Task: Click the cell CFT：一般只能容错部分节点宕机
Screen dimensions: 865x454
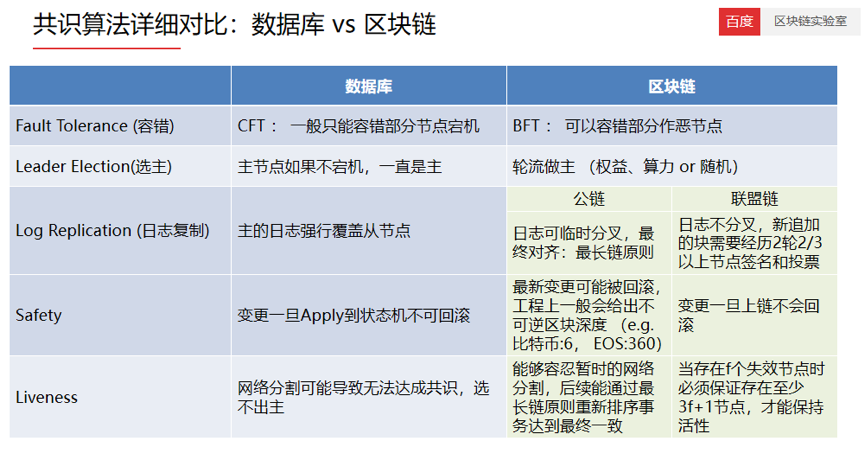Action: pos(369,126)
